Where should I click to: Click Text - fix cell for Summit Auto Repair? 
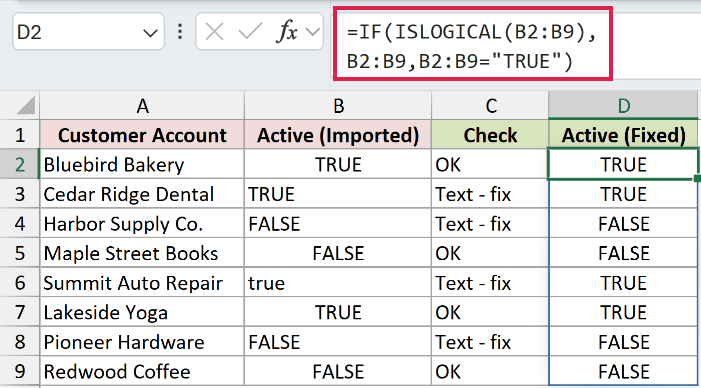point(490,283)
